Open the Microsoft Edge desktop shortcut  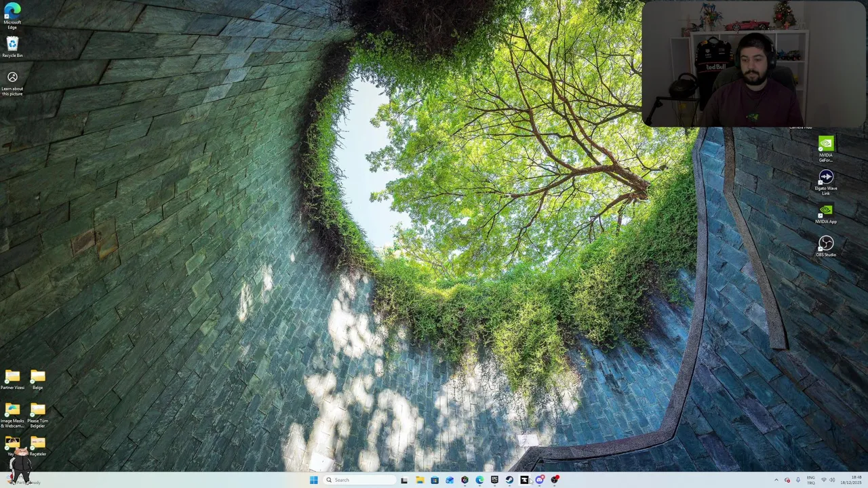12,16
